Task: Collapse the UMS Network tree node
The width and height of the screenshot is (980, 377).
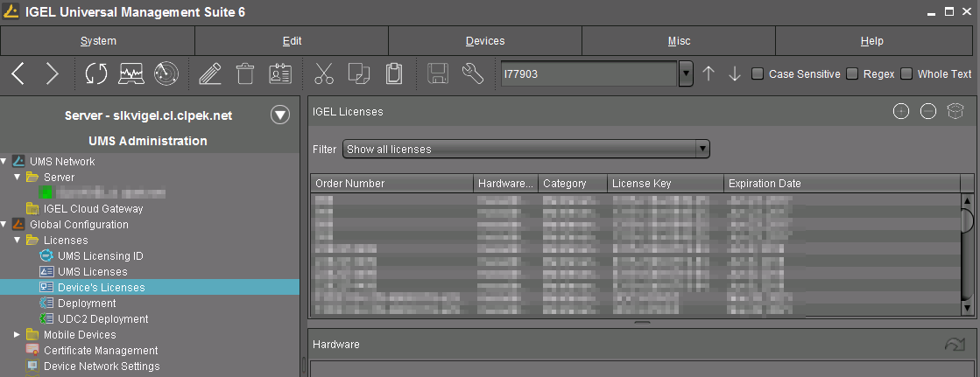Action: pos(4,162)
